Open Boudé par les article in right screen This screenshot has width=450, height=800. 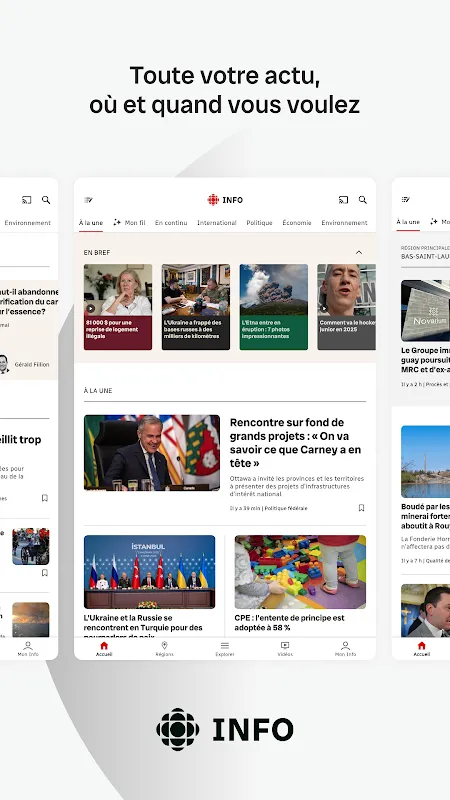[426, 516]
